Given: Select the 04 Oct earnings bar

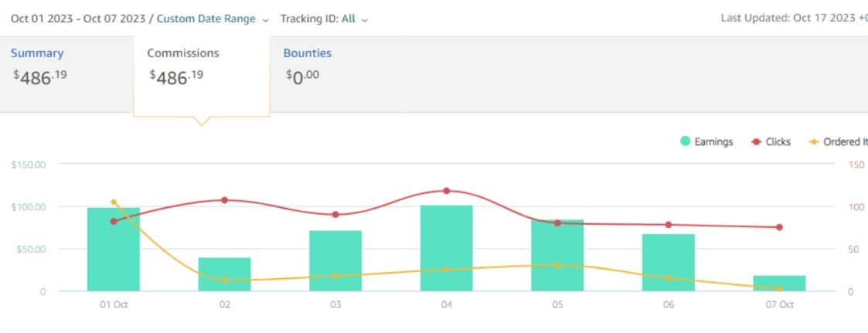Looking at the screenshot, I should tap(447, 249).
